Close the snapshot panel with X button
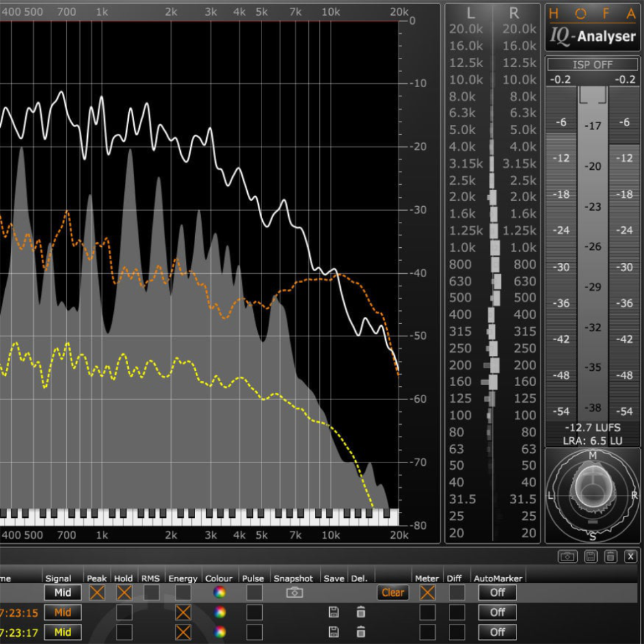This screenshot has width=644, height=644. [x=630, y=556]
